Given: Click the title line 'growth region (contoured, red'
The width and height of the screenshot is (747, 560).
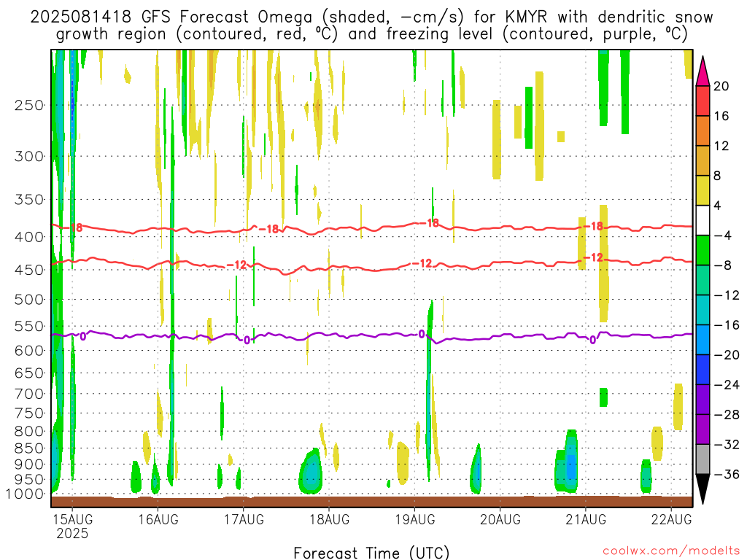Looking at the screenshot, I should click(x=371, y=34).
